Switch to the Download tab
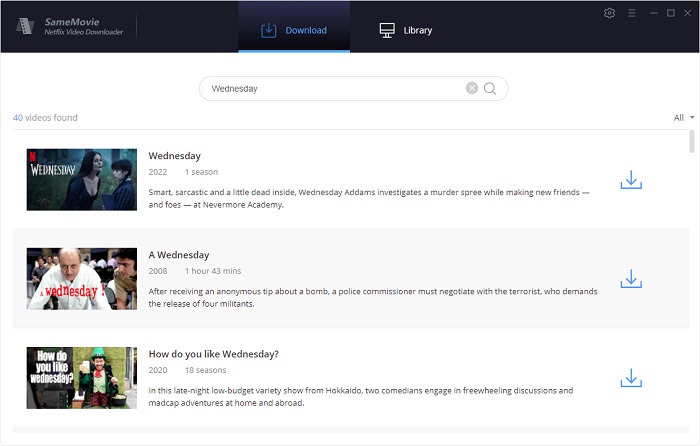Screen dimensions: 700x446 [294, 30]
